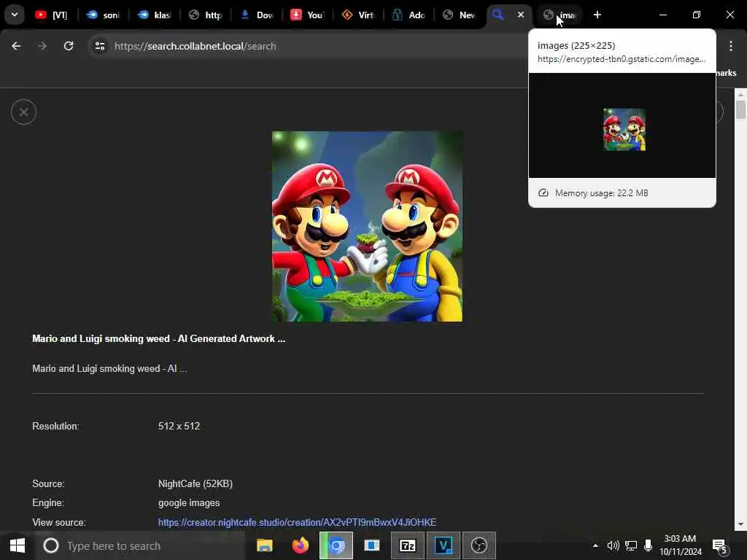This screenshot has width=747, height=560.
Task: Open Chrome from the taskbar
Action: click(336, 545)
